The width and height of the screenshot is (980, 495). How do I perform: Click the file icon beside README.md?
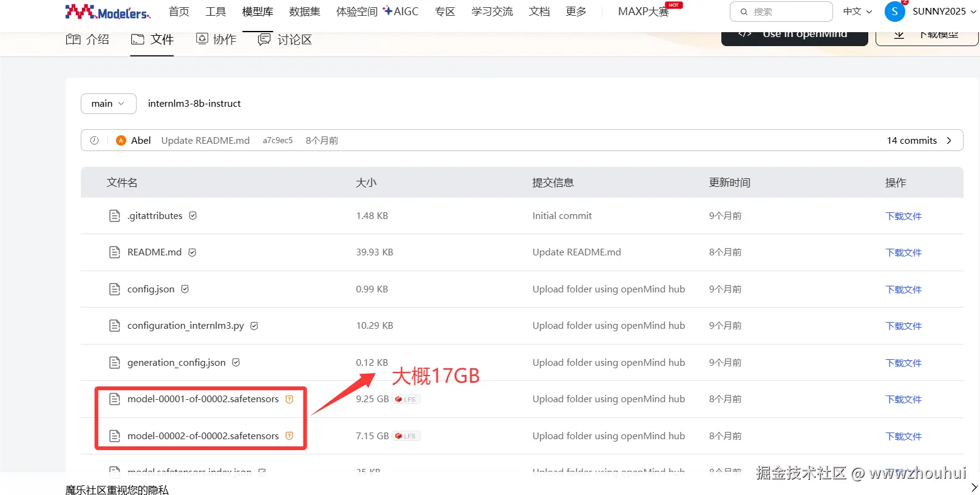[114, 252]
